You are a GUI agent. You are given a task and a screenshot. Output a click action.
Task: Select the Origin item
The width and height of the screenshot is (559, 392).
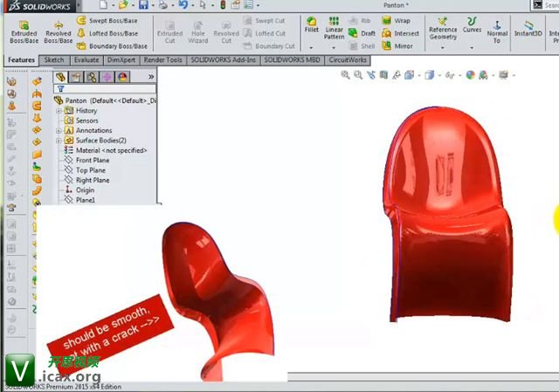point(79,190)
